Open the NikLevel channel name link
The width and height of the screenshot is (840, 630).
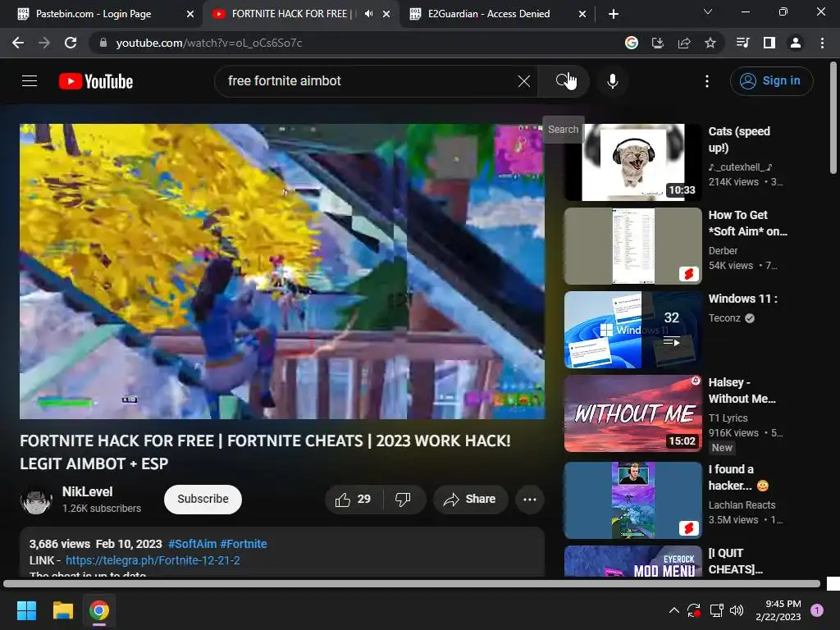tap(87, 491)
